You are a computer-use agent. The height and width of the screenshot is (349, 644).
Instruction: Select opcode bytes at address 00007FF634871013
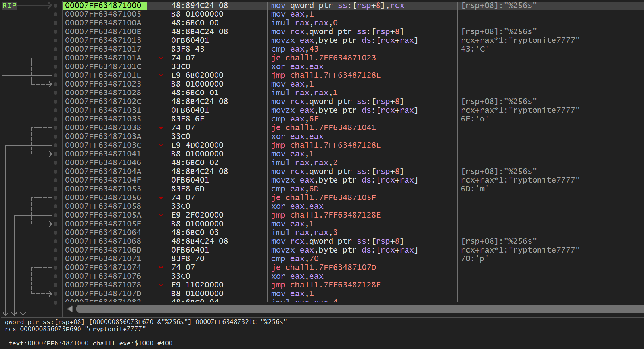190,40
